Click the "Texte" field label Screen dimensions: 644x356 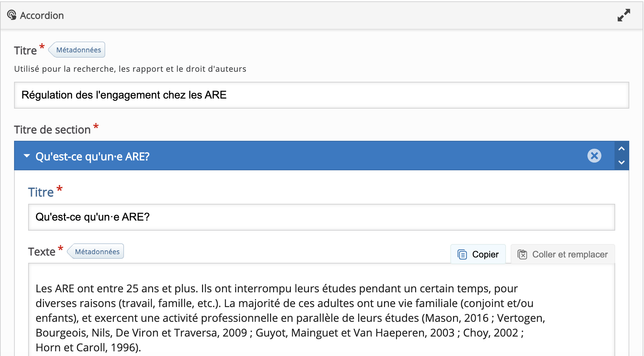[x=42, y=252]
